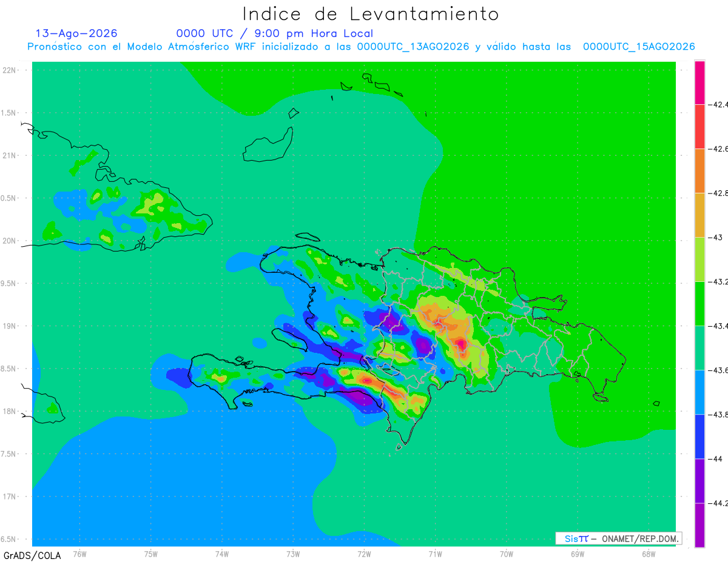Click the legend value '-43.6'
Screen dimensions: 728x562
719,370
